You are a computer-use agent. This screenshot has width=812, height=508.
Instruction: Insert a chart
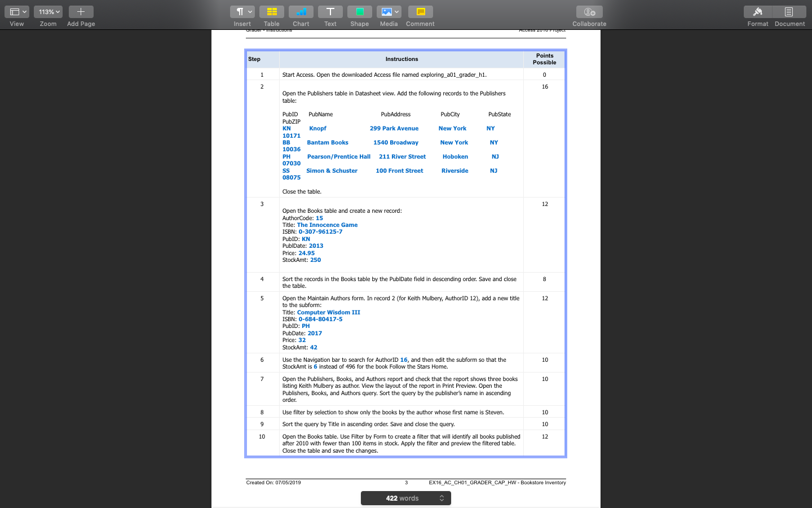[301, 11]
